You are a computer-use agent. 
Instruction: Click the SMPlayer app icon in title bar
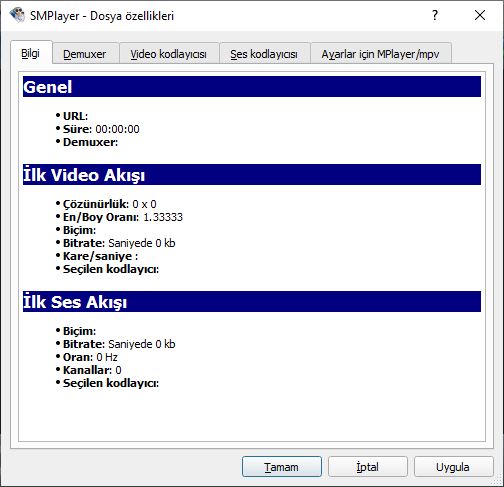click(x=17, y=15)
